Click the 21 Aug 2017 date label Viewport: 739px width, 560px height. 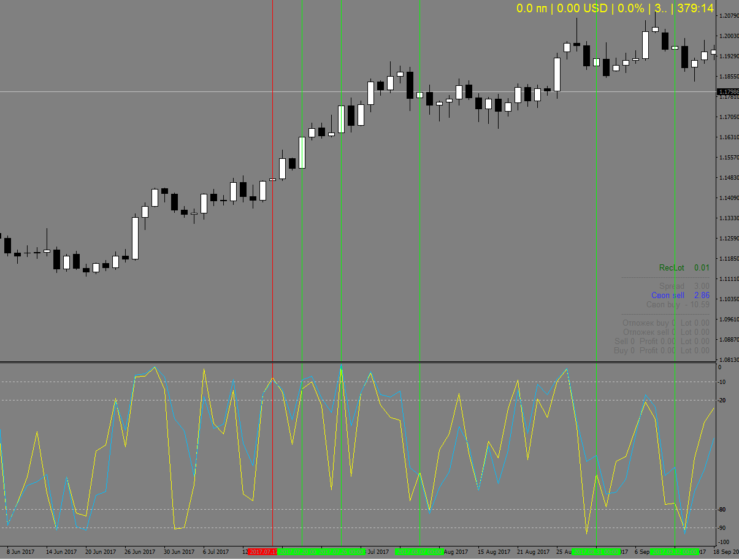click(533, 552)
